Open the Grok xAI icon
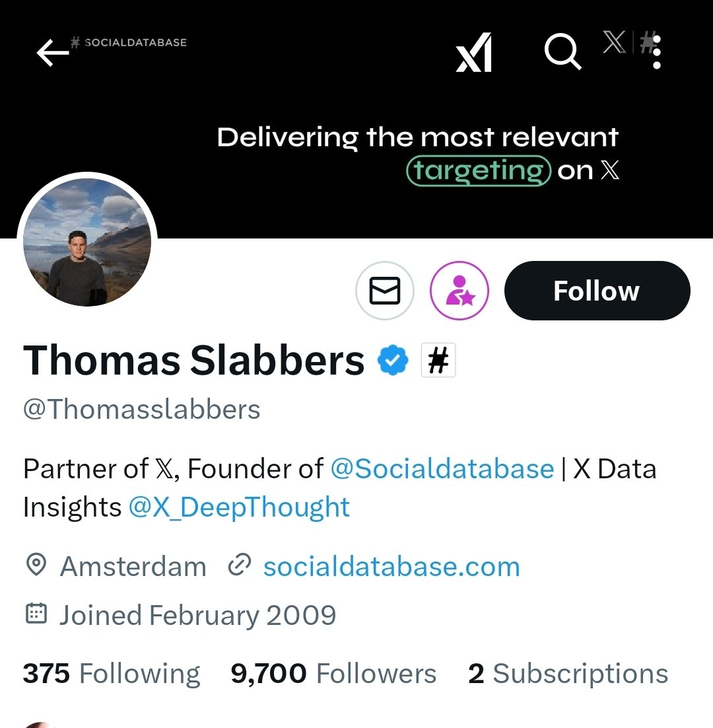713x728 pixels. coord(474,52)
